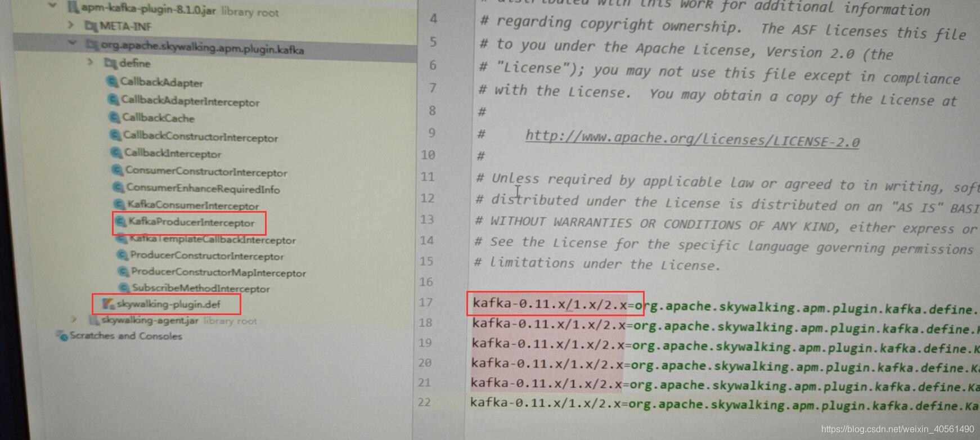This screenshot has width=980, height=440.
Task: Expand the define package arrow
Action: (91, 62)
